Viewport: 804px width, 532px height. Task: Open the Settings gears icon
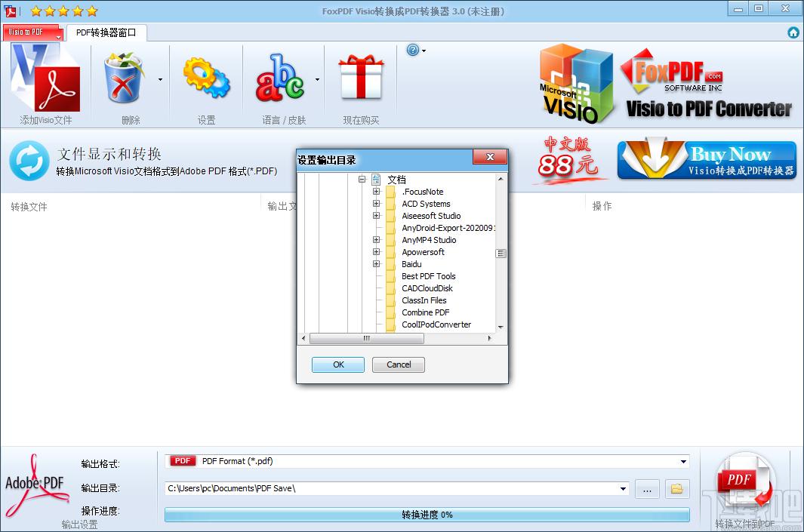pos(207,78)
